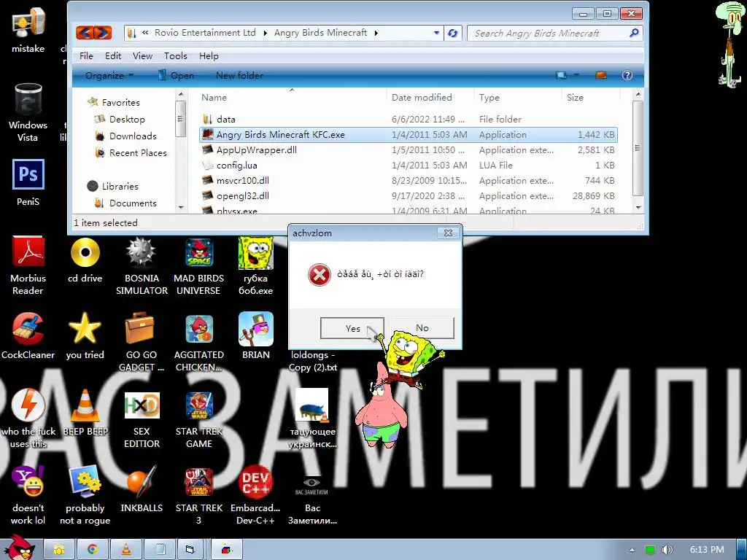The width and height of the screenshot is (747, 560).
Task: Click the Explorer forward arrow button
Action: pyautogui.click(x=103, y=33)
